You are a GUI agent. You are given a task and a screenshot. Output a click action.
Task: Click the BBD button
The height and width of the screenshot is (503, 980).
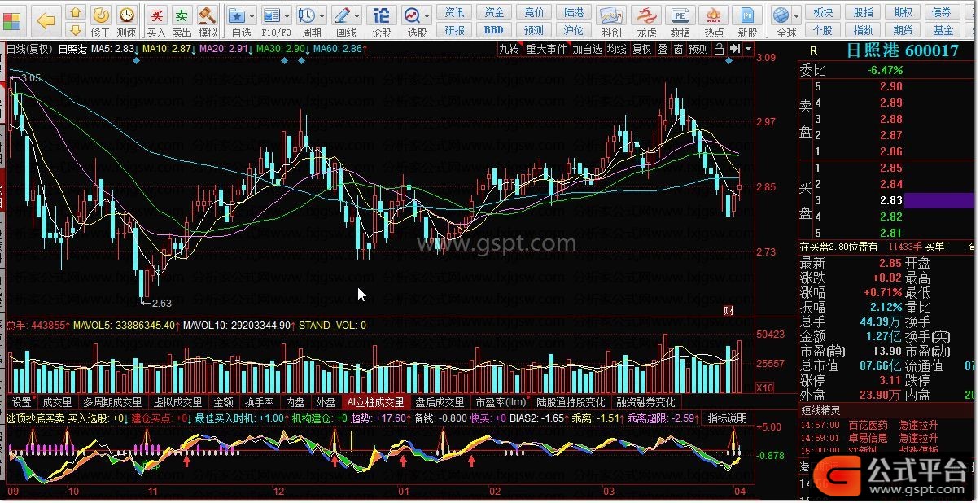click(x=494, y=30)
